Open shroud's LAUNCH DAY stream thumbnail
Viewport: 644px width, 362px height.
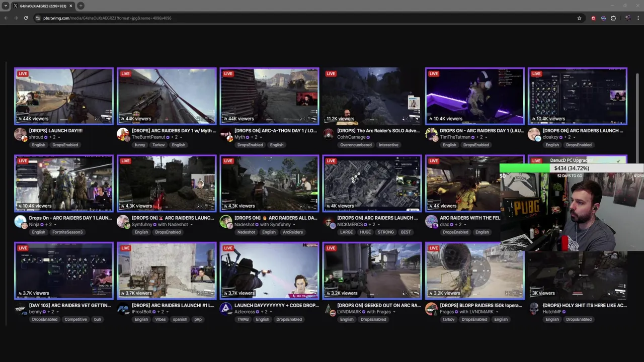pyautogui.click(x=64, y=96)
